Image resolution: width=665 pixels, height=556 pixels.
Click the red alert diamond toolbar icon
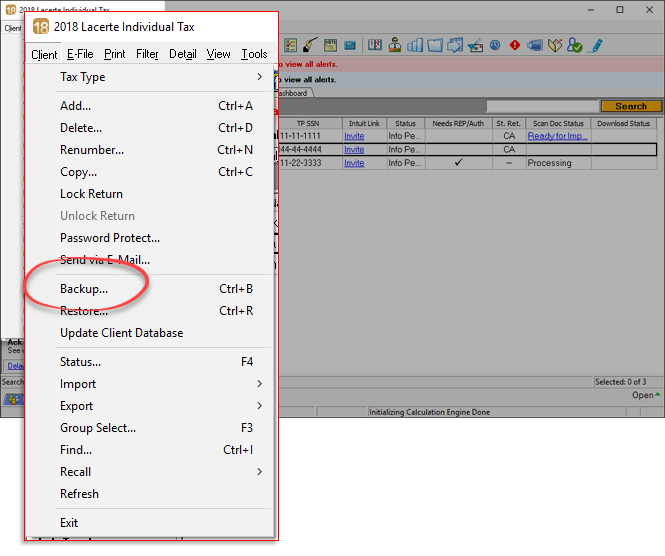coord(515,45)
